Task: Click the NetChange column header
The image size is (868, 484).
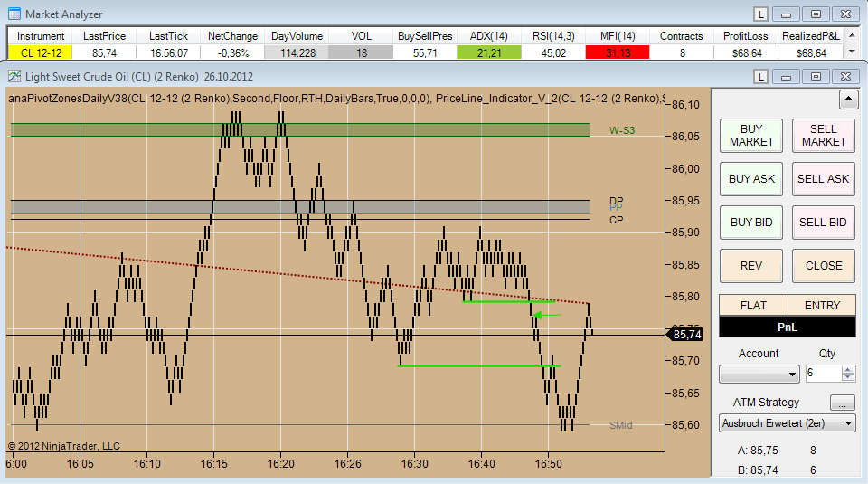Action: pyautogui.click(x=232, y=36)
